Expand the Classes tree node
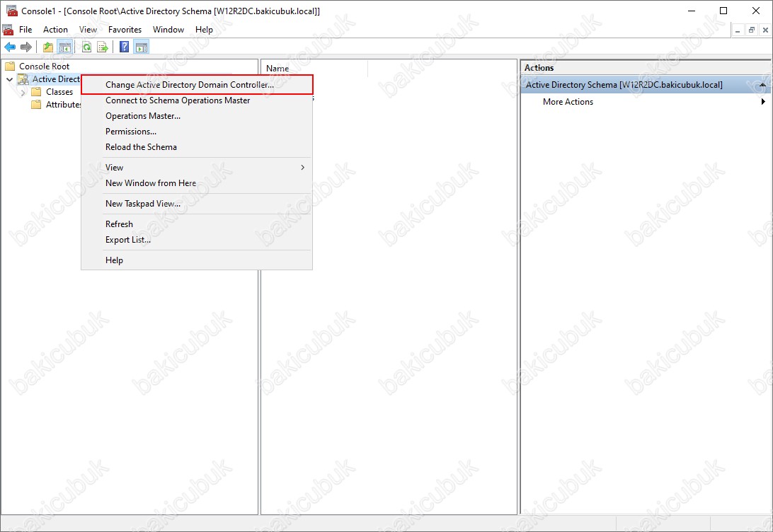The height and width of the screenshot is (532, 773). 23,92
